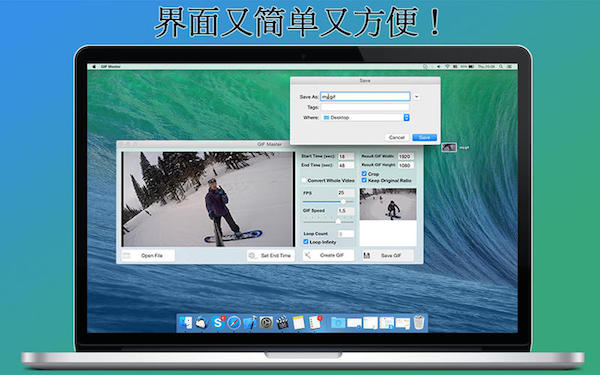The width and height of the screenshot is (600, 375).
Task: Open System Preferences gear in dock
Action: tap(266, 323)
